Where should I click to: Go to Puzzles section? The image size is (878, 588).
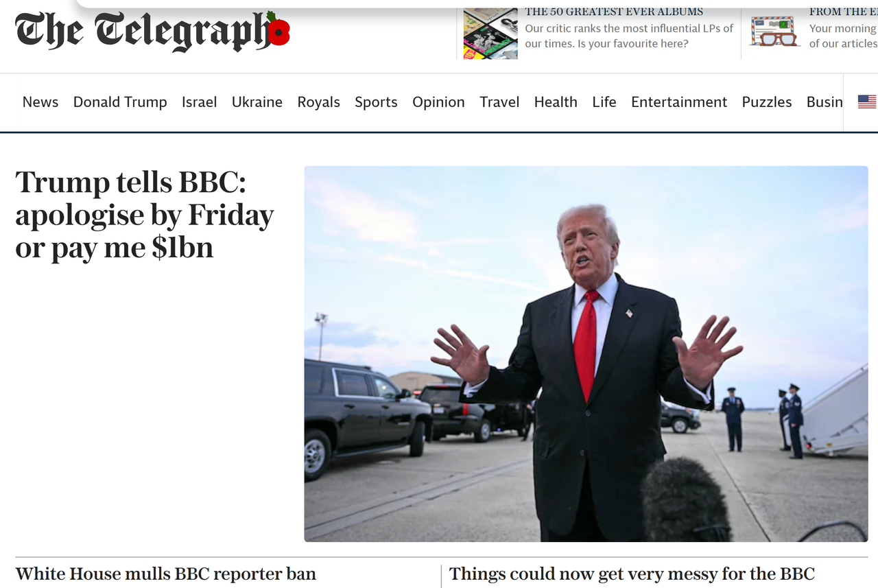click(x=767, y=102)
